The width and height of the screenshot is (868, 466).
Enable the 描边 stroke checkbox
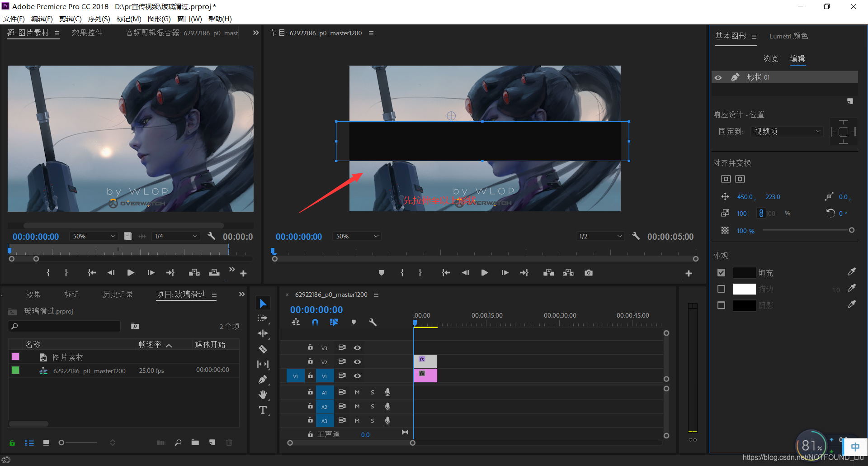(x=722, y=289)
